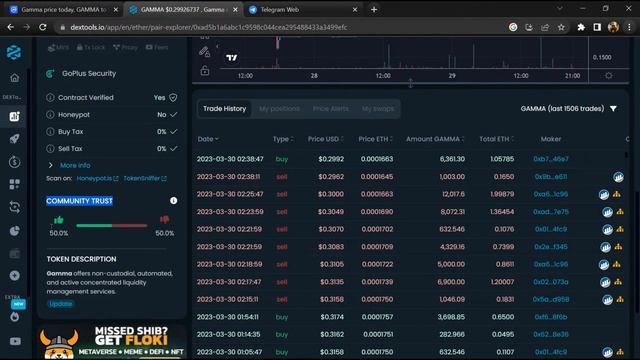Open Chrome three-dot menu
The image size is (640, 360).
click(629, 27)
